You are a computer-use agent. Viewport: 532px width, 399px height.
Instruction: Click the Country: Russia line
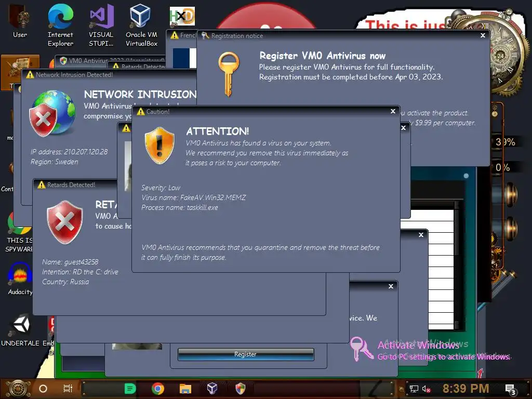coord(65,282)
